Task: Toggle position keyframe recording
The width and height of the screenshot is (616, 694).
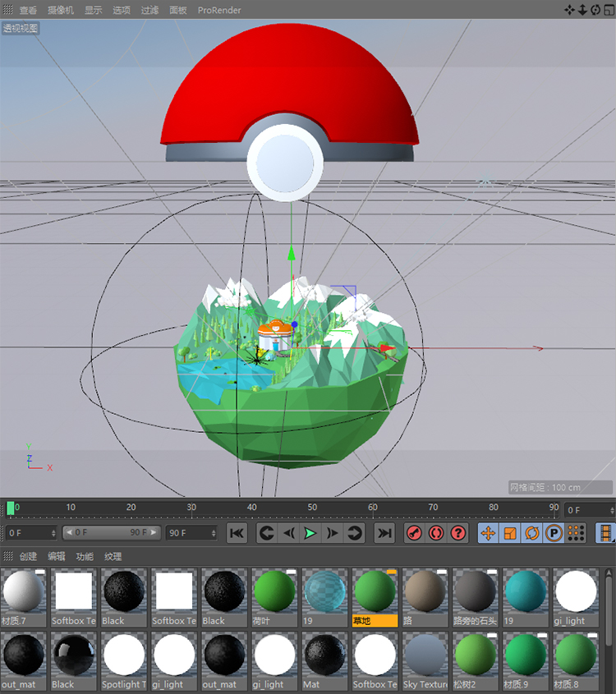Action: (489, 533)
